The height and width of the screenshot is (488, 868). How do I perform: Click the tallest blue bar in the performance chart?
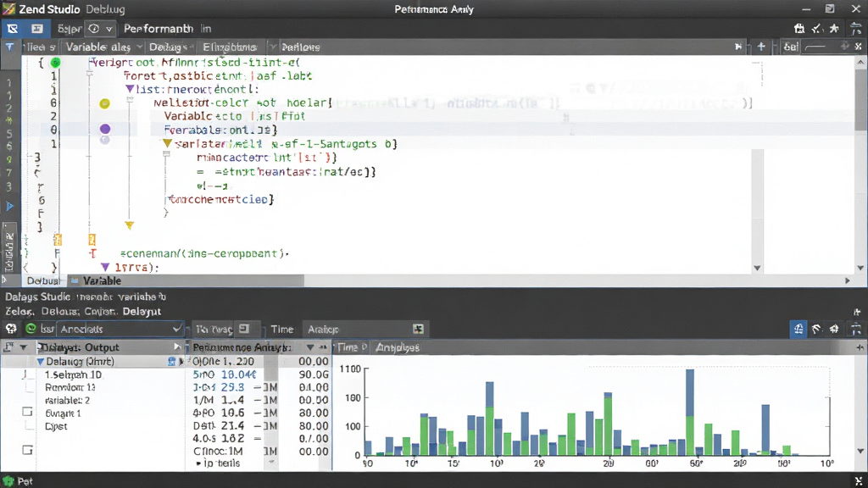point(690,413)
